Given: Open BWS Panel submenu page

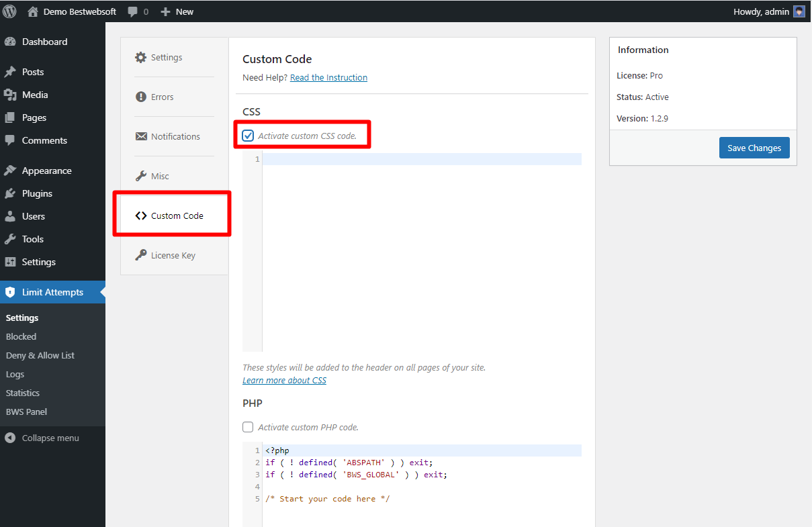Looking at the screenshot, I should coord(26,412).
